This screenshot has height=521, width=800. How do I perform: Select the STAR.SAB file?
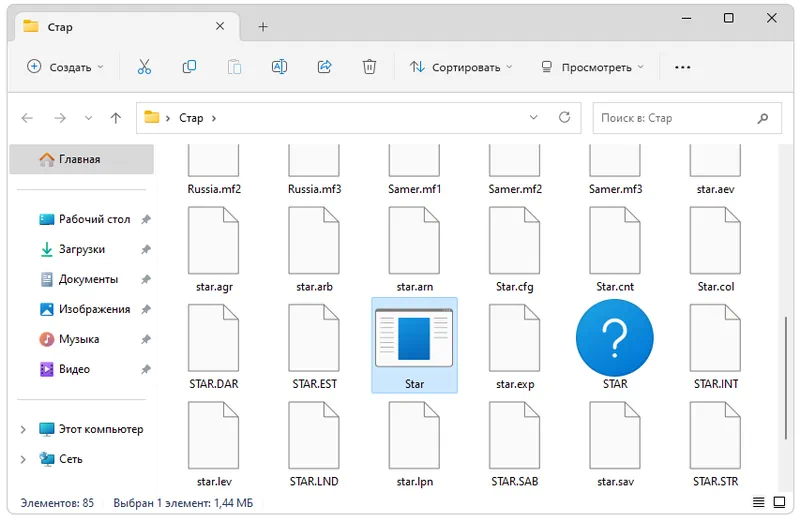click(515, 444)
